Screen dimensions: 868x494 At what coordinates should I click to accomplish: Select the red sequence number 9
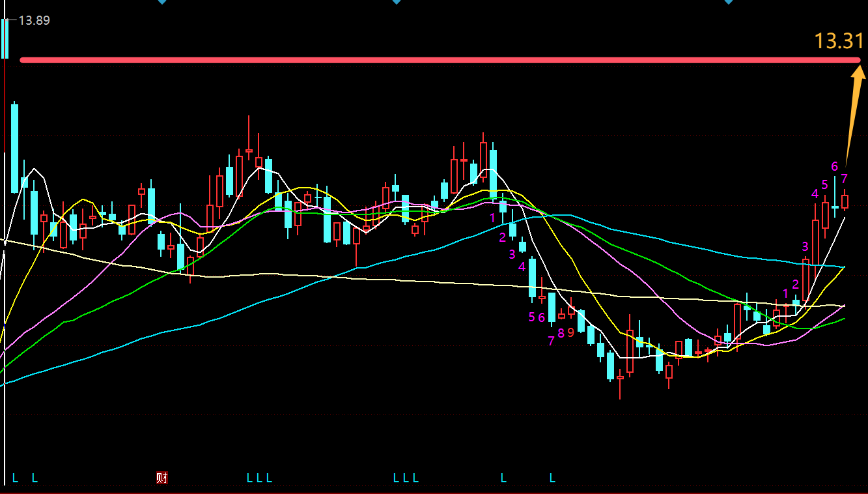pos(571,332)
